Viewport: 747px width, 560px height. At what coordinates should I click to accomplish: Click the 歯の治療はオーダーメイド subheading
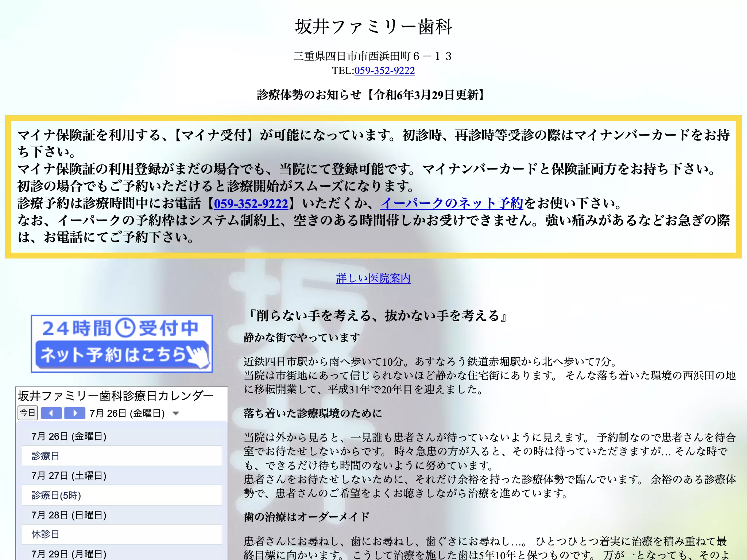coord(307,517)
